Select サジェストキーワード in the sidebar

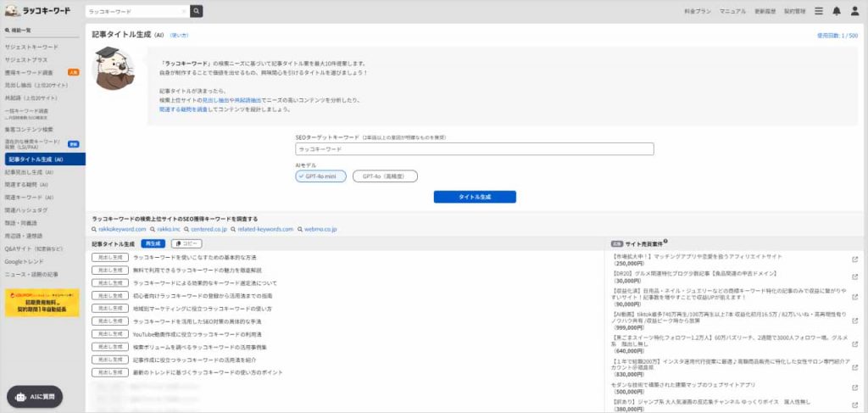click(x=31, y=47)
